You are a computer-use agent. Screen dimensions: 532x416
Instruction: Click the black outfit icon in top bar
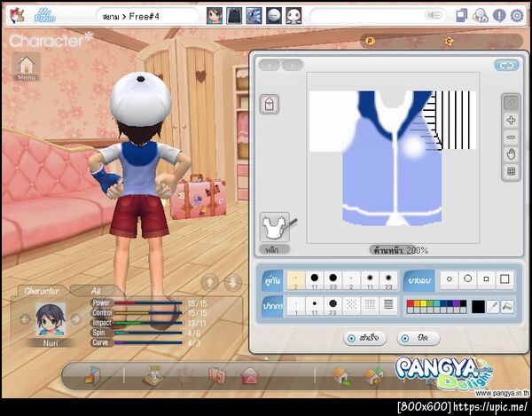(234, 16)
